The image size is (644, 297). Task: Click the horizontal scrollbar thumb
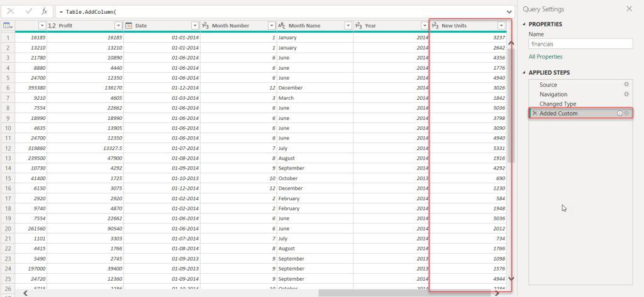pos(406,293)
